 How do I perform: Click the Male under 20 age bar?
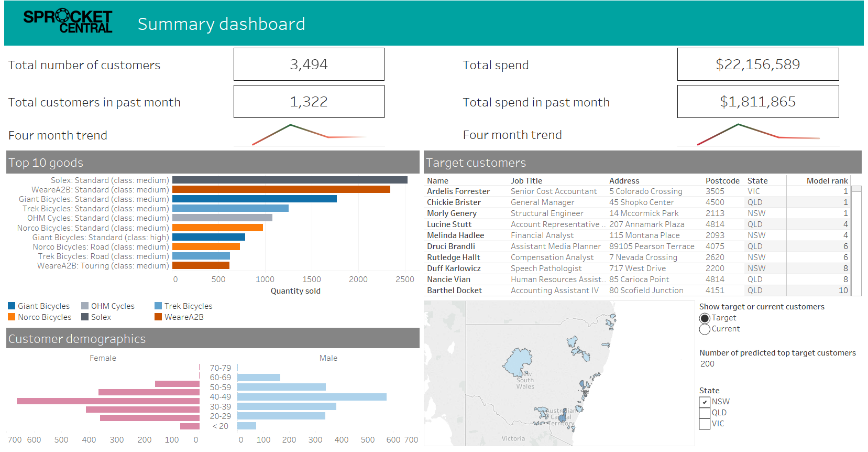click(247, 426)
